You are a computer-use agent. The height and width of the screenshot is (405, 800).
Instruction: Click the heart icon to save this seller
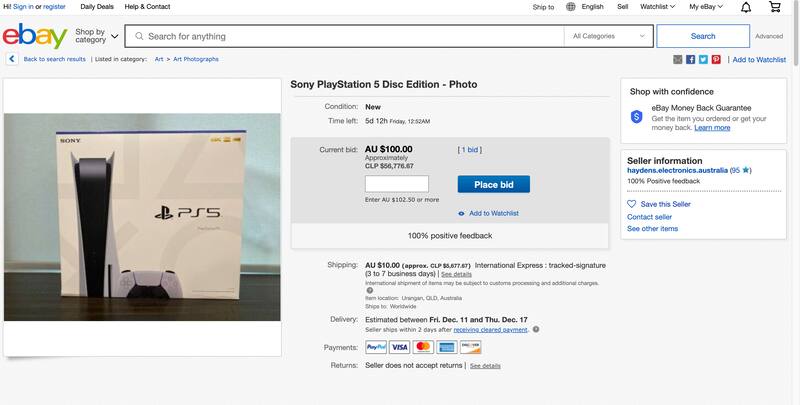[x=631, y=204]
